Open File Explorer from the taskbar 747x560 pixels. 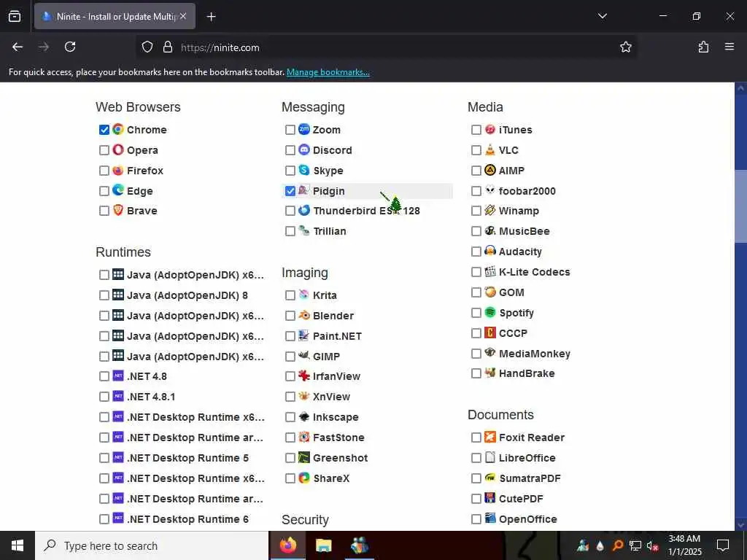click(323, 545)
